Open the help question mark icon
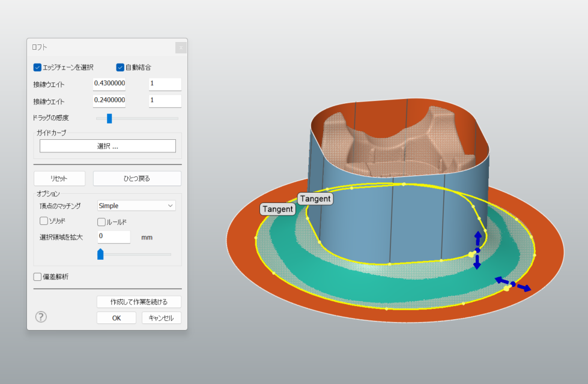This screenshot has width=588, height=384. click(x=41, y=317)
